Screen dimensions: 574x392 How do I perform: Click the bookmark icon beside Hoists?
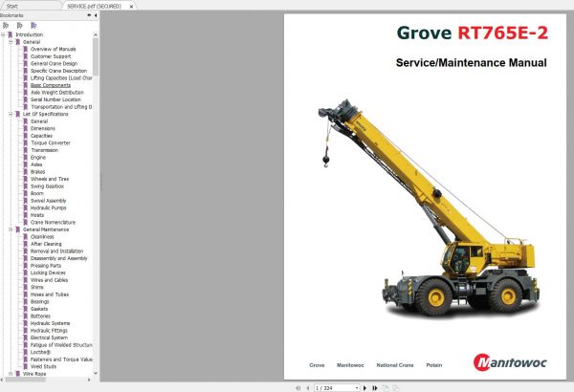click(x=25, y=215)
